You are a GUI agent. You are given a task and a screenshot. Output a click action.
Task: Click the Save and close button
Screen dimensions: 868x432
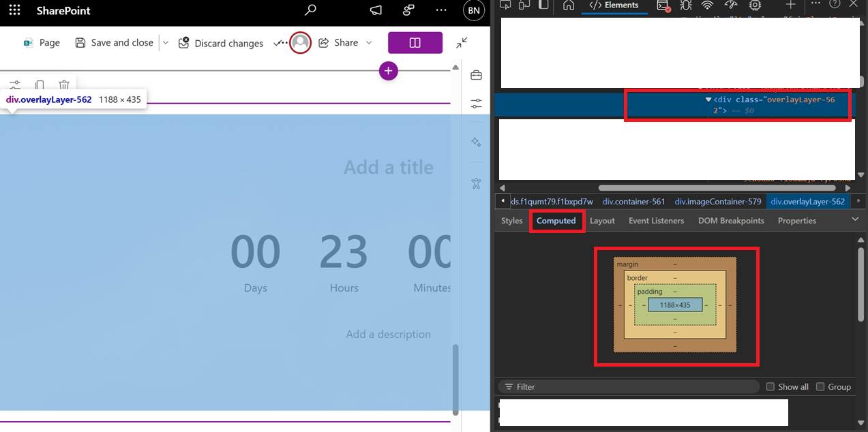click(114, 42)
